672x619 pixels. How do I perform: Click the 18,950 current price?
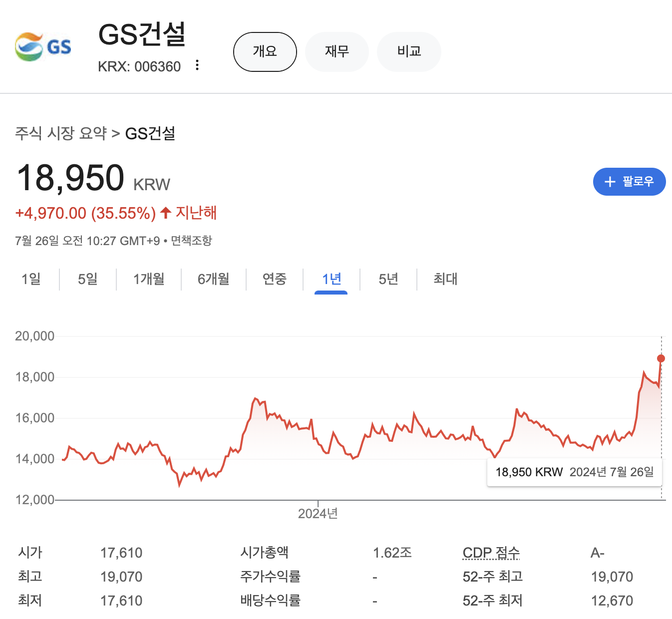(x=70, y=177)
